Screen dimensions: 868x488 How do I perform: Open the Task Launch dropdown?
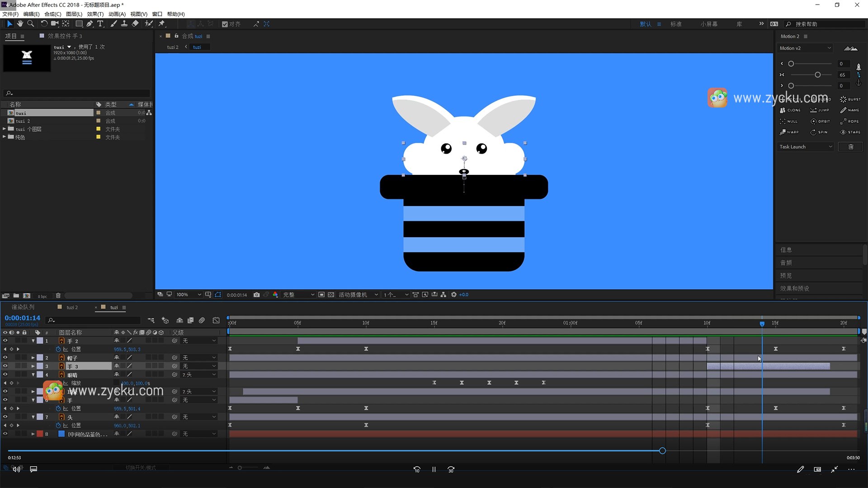(x=805, y=147)
